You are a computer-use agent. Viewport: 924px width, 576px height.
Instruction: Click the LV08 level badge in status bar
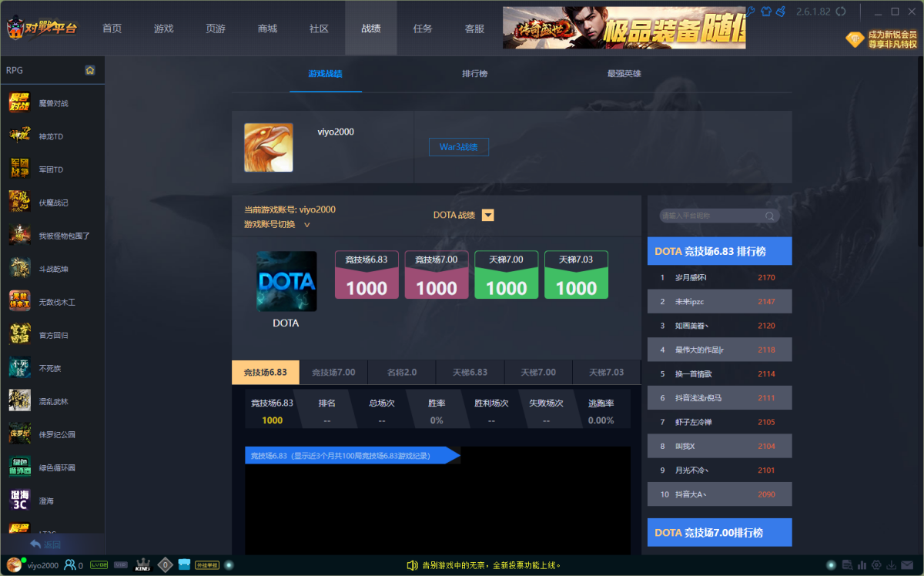click(x=99, y=565)
